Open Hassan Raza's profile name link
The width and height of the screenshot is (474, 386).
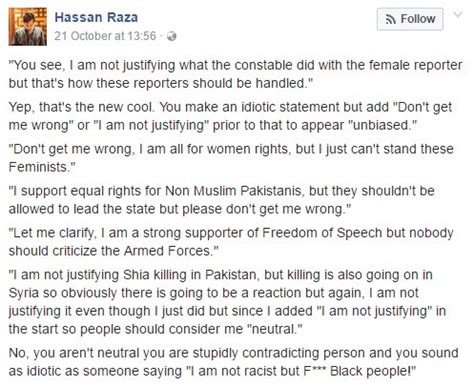(x=96, y=17)
